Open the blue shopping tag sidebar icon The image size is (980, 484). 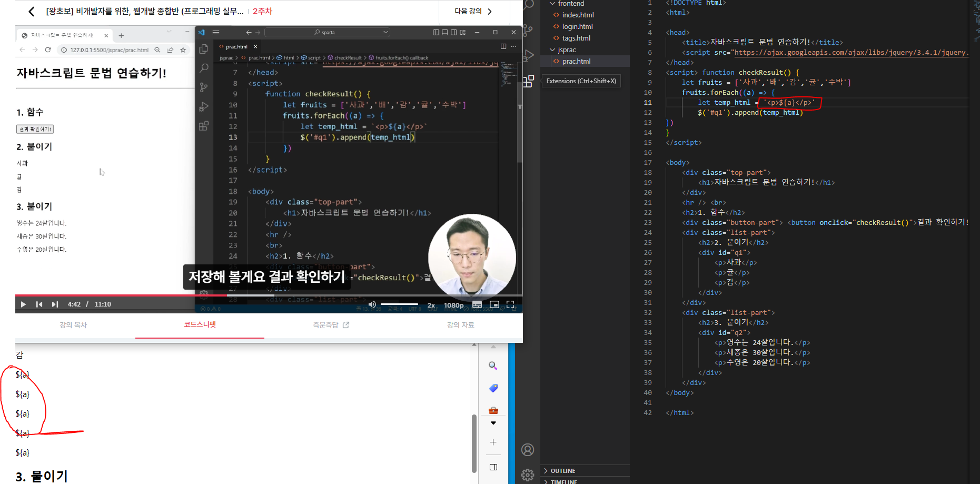point(493,388)
